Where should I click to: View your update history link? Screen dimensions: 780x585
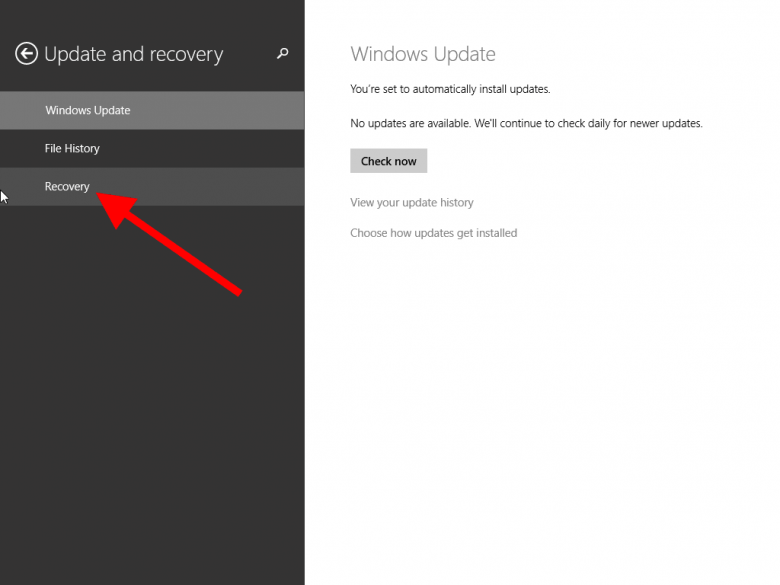[411, 202]
